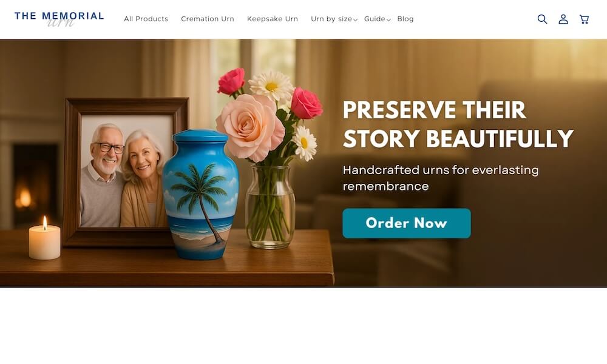Open the user account icon
The width and height of the screenshot is (607, 364).
point(563,19)
